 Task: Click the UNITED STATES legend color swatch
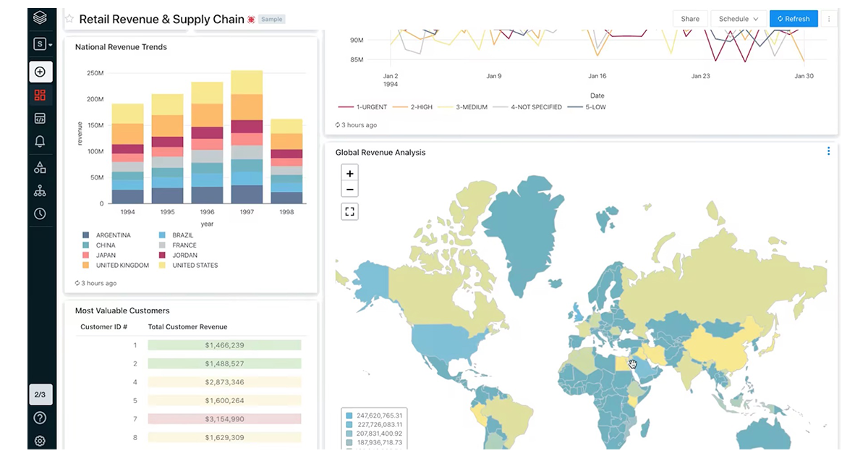pyautogui.click(x=162, y=265)
